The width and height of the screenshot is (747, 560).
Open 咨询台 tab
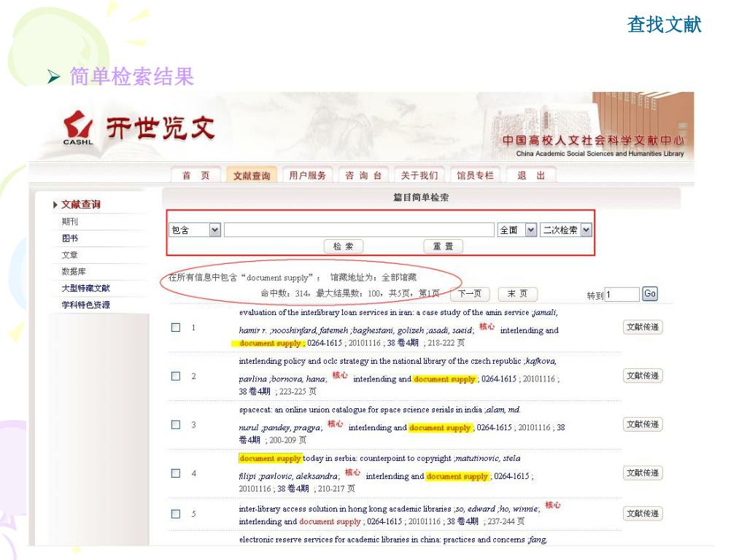click(x=363, y=175)
